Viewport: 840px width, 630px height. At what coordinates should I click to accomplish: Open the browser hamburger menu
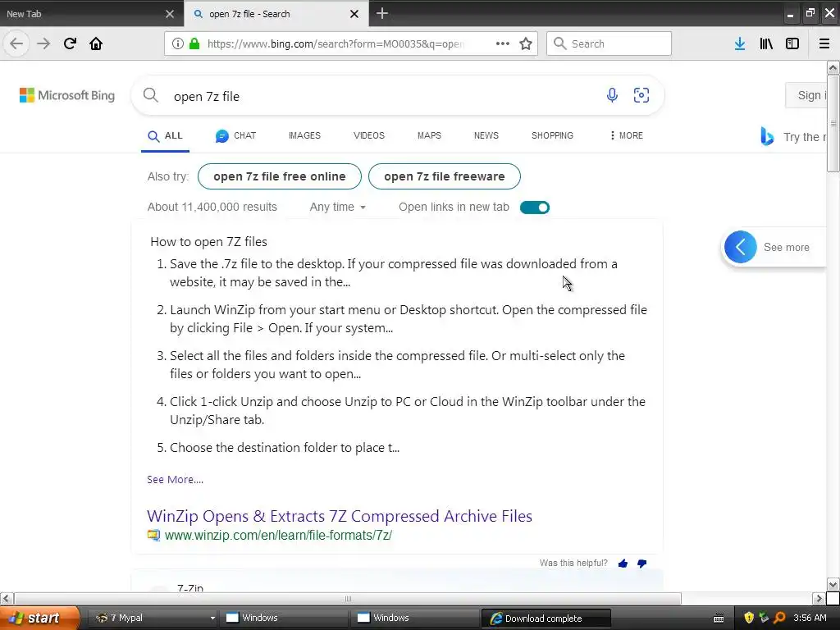(824, 43)
